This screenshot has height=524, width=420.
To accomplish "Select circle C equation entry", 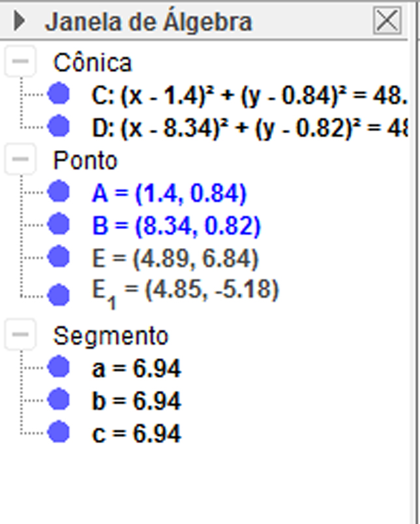I will pyautogui.click(x=249, y=95).
